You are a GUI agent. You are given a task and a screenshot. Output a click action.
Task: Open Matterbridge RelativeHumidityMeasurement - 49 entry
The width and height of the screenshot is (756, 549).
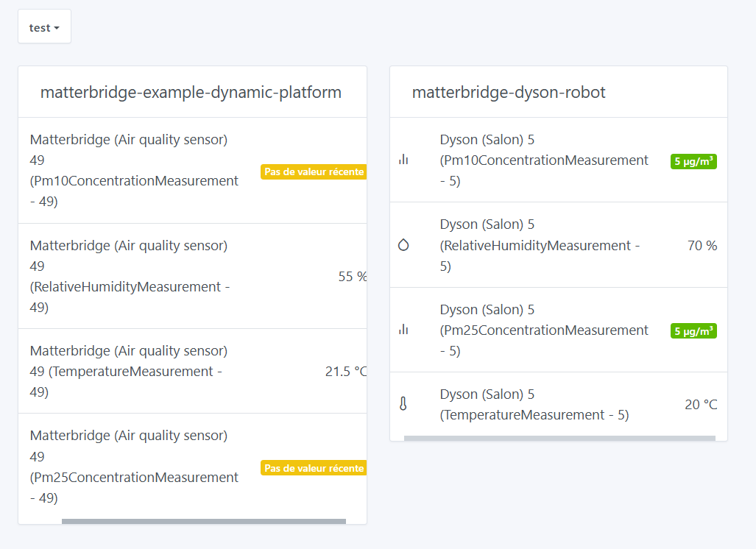tap(130, 276)
